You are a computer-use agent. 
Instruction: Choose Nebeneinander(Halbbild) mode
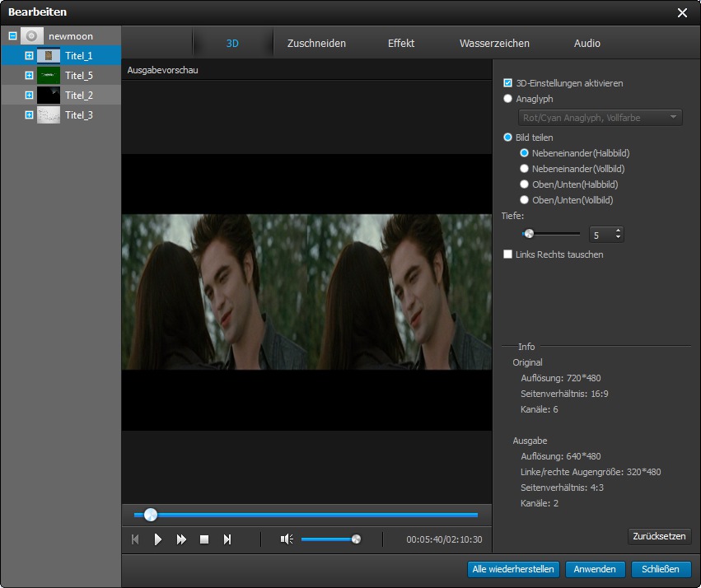(524, 153)
